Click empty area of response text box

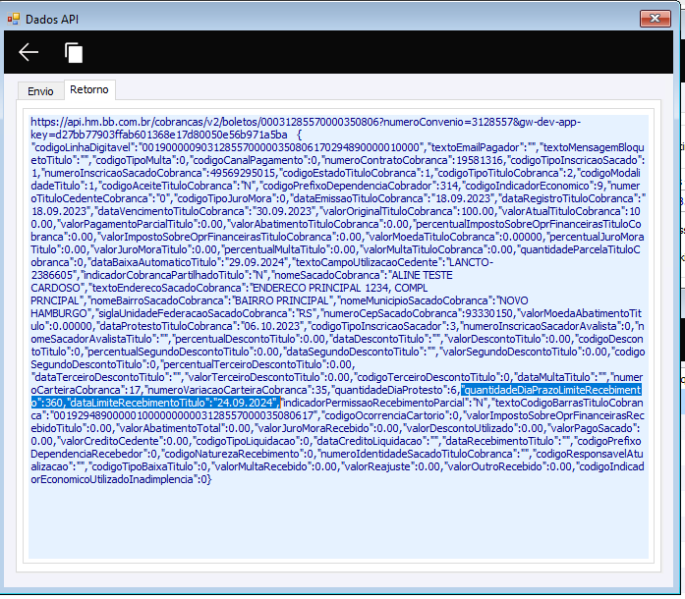click(338, 522)
